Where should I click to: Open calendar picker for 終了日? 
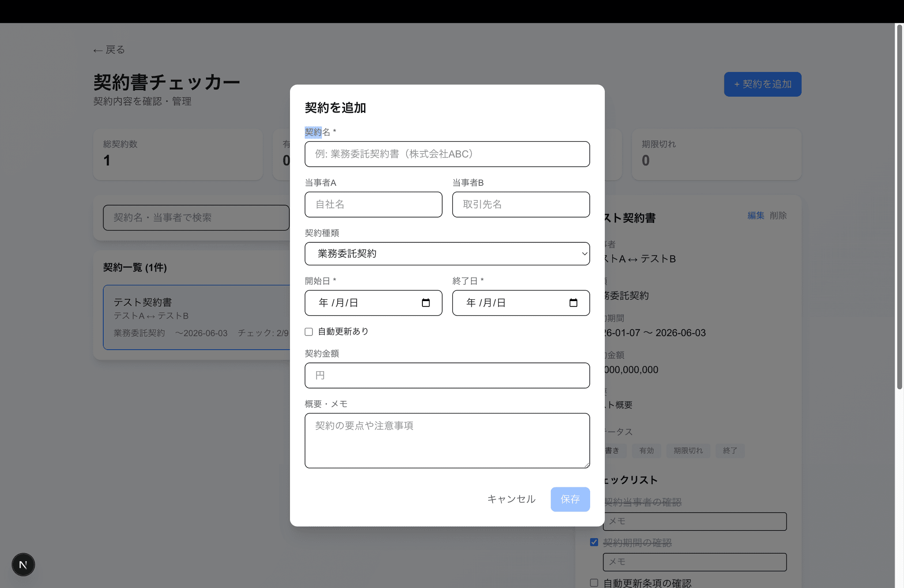573,303
